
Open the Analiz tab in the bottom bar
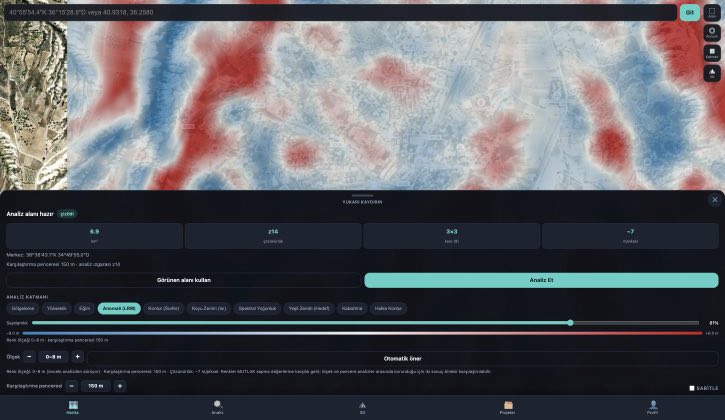(217, 408)
